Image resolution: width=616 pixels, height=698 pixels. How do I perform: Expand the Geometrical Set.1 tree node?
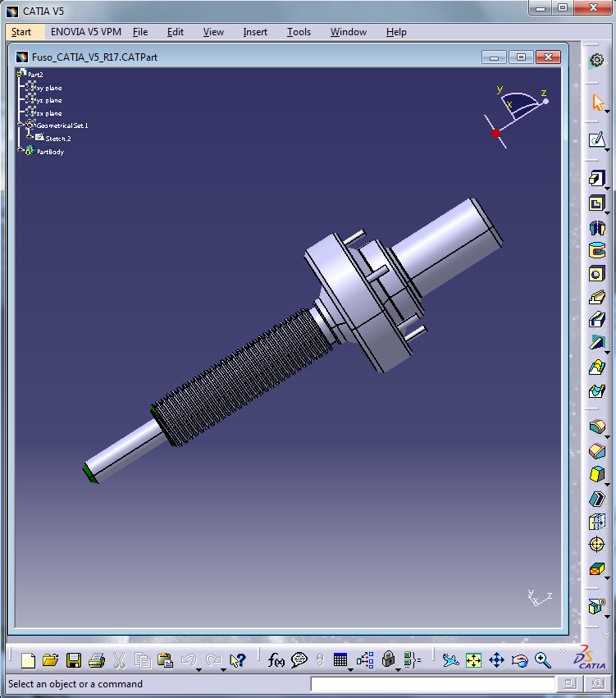21,125
